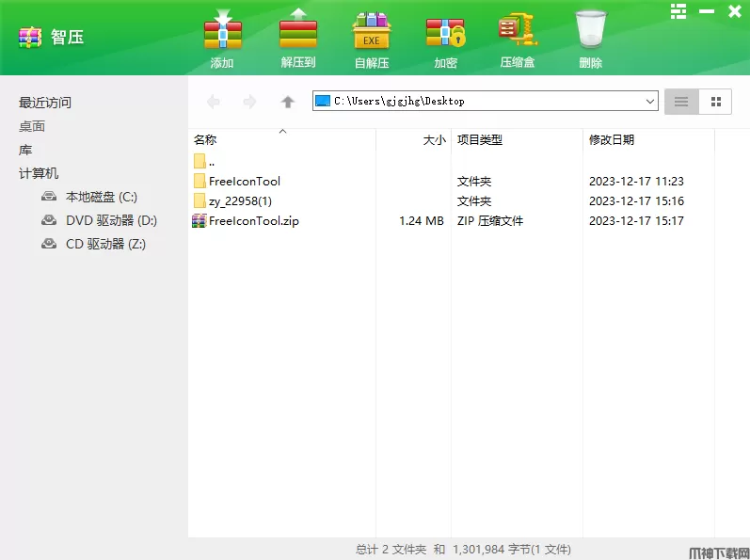750x560 pixels.
Task: Click the address path input field
Action: click(x=480, y=102)
